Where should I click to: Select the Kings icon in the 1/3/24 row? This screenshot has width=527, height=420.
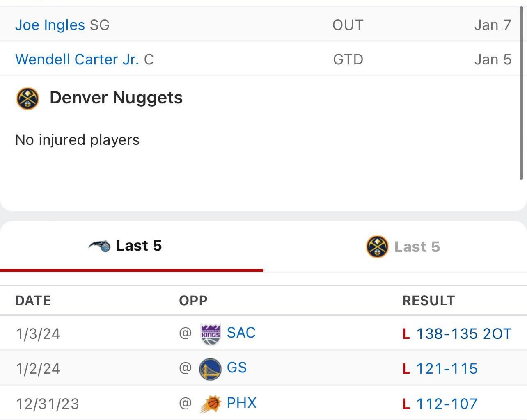tap(209, 333)
